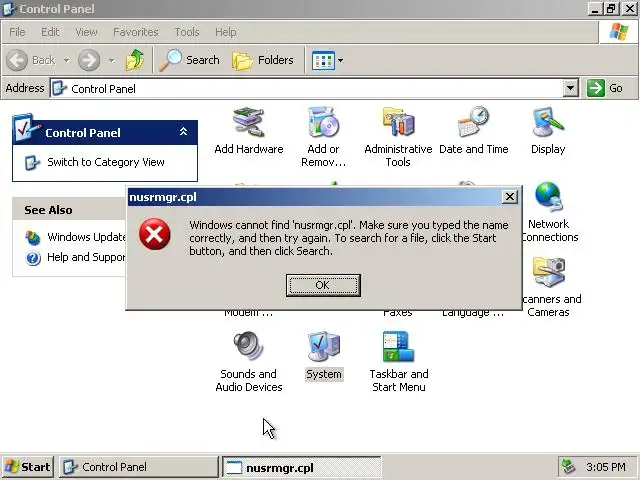Screen dimensions: 640x480
Task: Restore down the Control Panel window
Action: pyautogui.click(x=611, y=9)
